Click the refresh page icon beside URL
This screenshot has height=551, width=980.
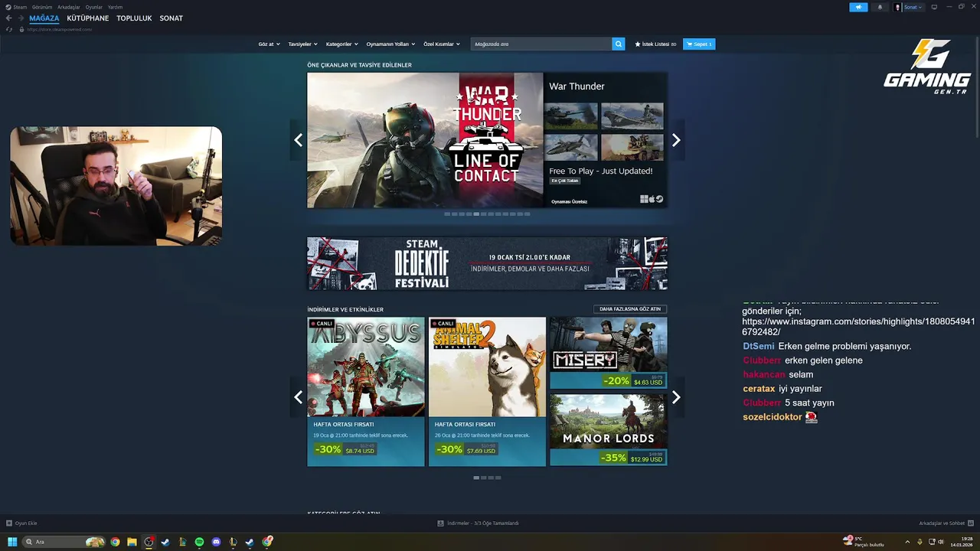tap(9, 29)
